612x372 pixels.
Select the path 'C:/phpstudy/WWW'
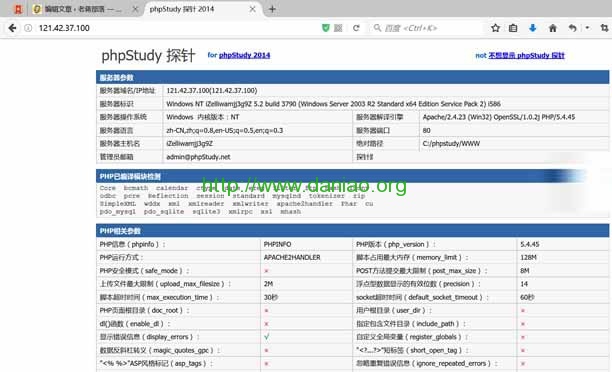[x=451, y=144]
